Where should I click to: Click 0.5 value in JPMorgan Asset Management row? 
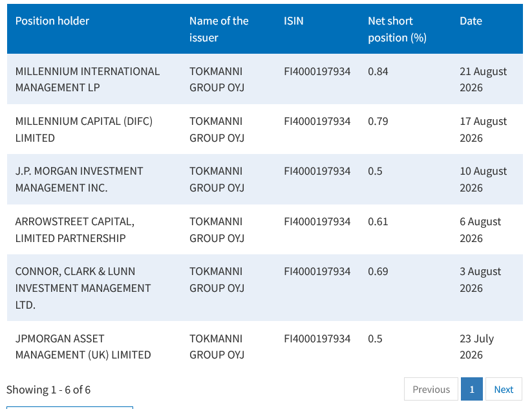[375, 338]
